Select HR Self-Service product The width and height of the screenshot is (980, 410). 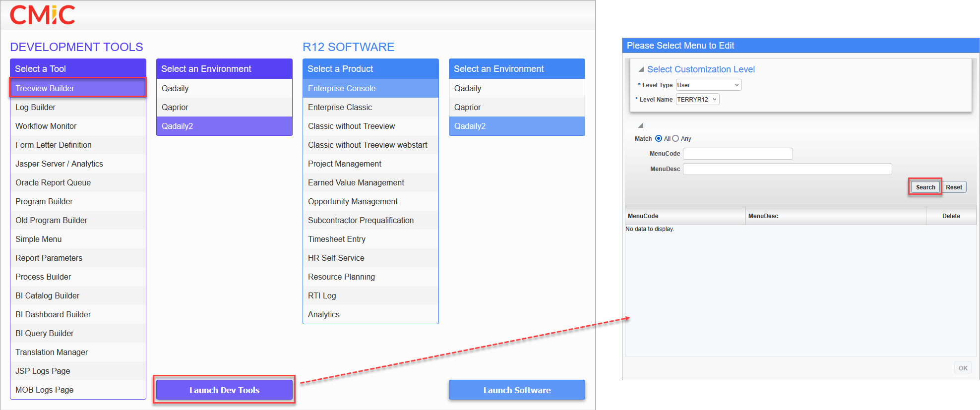coord(370,258)
